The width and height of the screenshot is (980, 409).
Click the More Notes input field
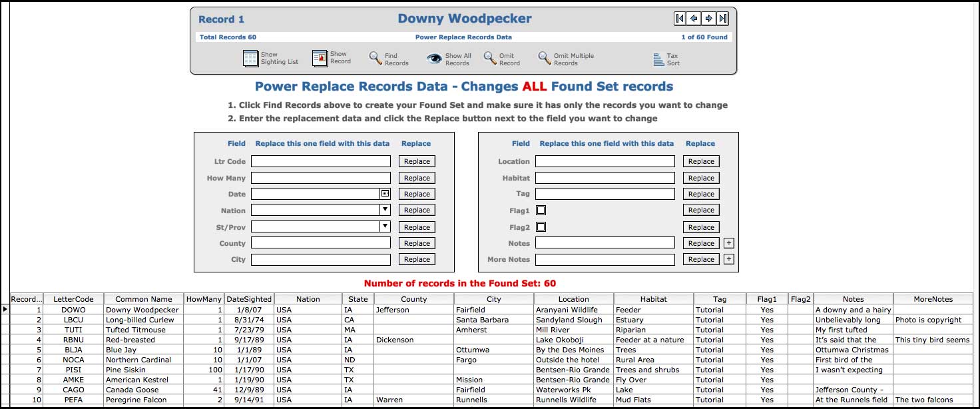[605, 259]
